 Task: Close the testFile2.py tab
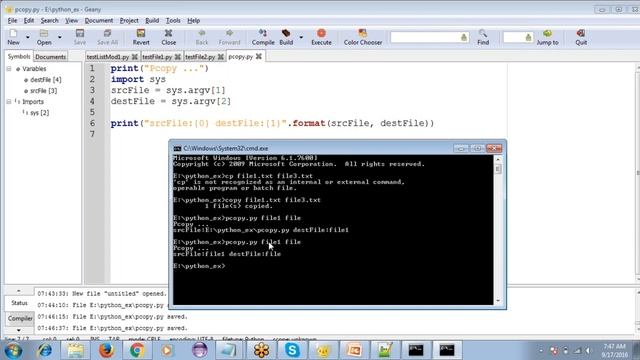point(221,57)
